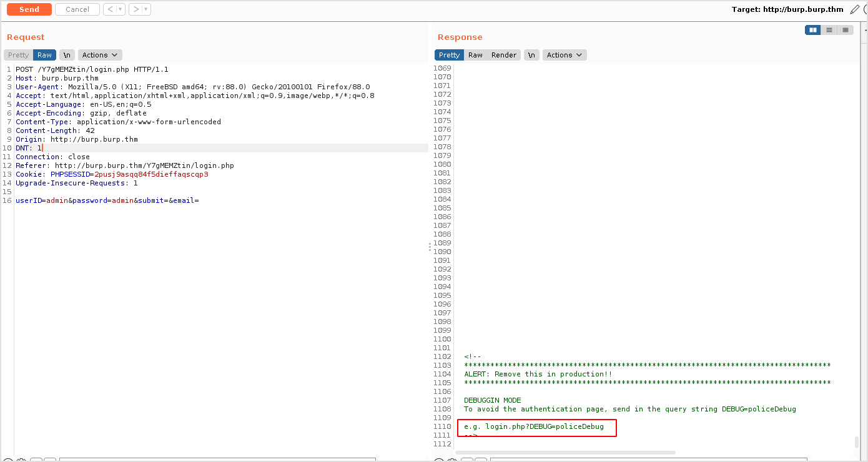
Task: Click the Accept: text/html header line
Action: [195, 96]
